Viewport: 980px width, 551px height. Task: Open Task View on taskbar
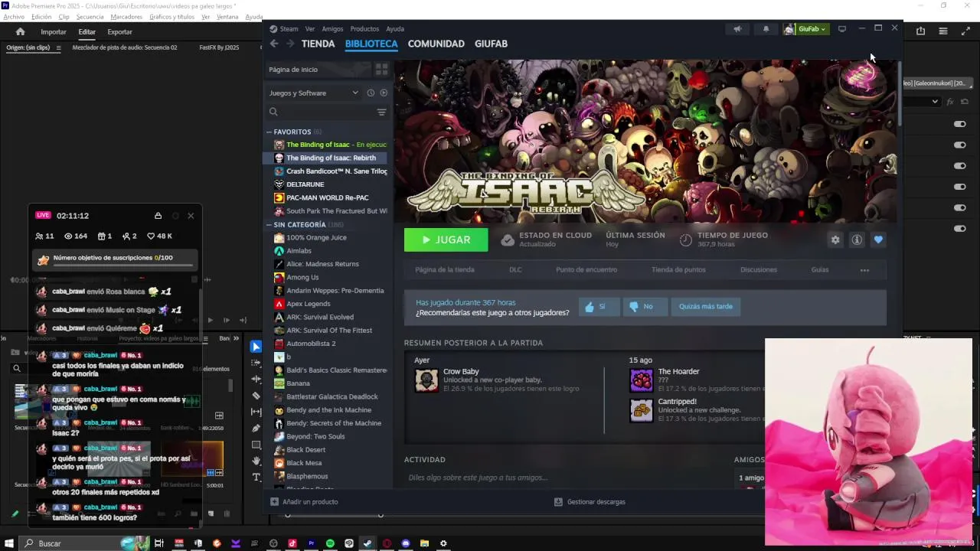pos(159,543)
